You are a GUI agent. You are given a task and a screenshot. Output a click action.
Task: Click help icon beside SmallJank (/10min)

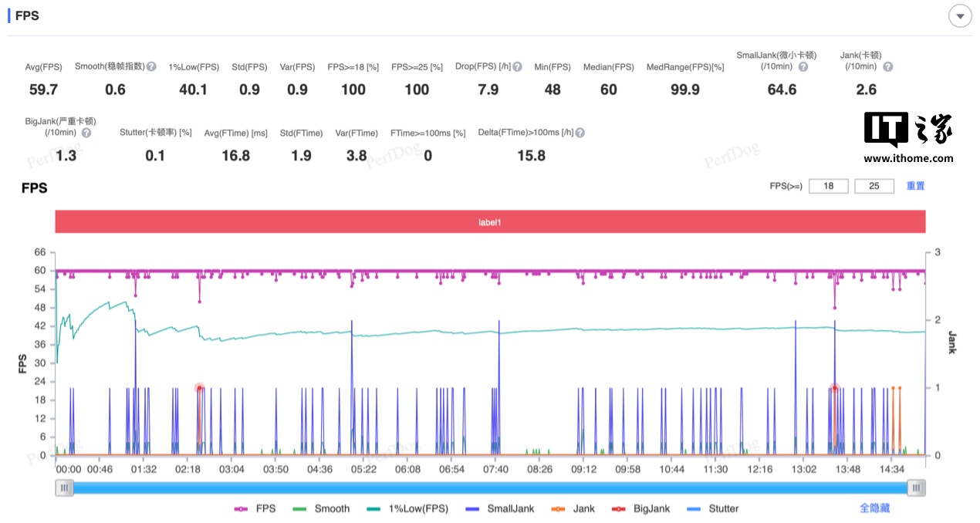(x=803, y=67)
